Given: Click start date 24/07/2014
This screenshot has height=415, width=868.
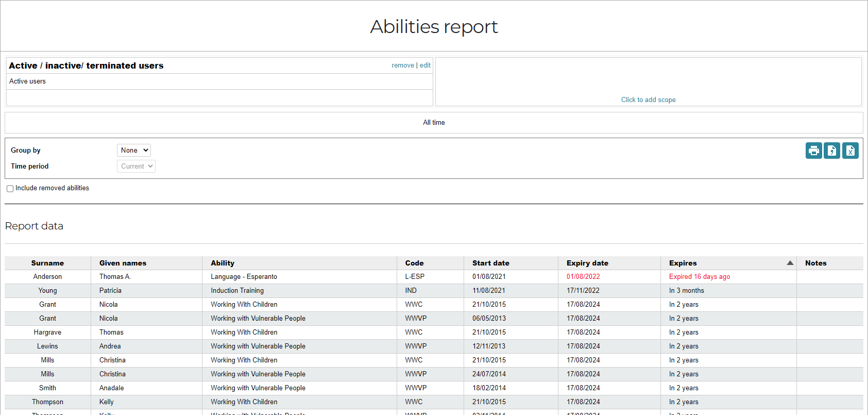Looking at the screenshot, I should 489,374.
